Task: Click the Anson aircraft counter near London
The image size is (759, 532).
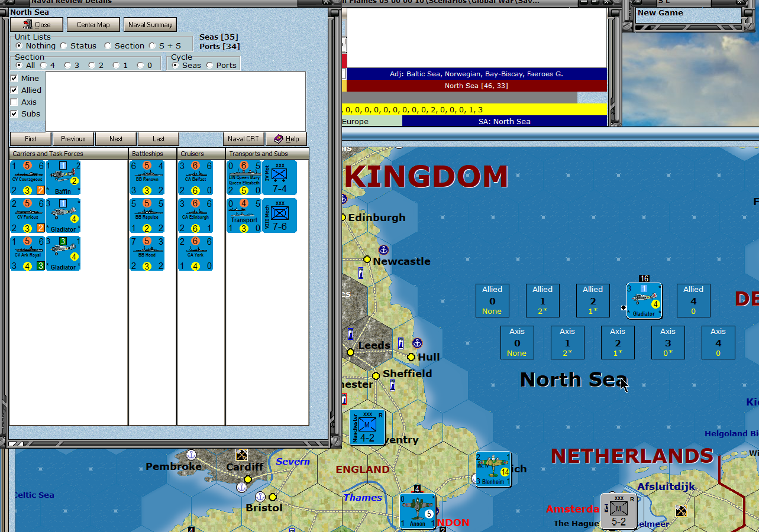Action: [418, 511]
